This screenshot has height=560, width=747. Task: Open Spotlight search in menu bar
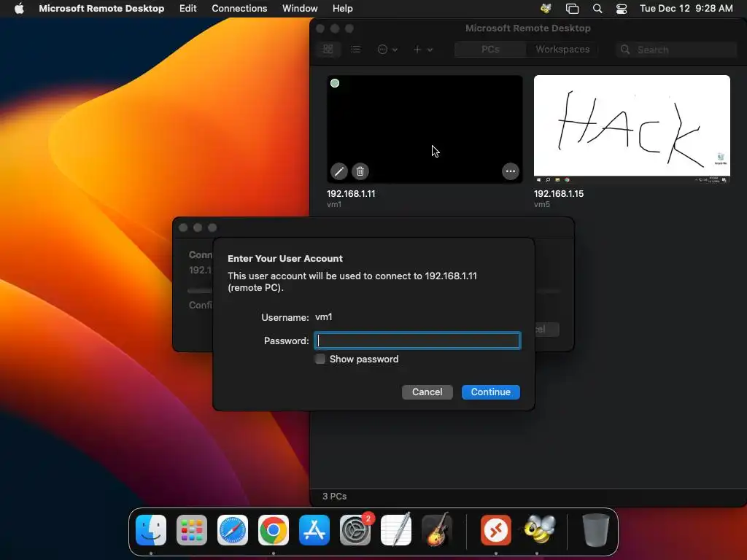click(597, 8)
